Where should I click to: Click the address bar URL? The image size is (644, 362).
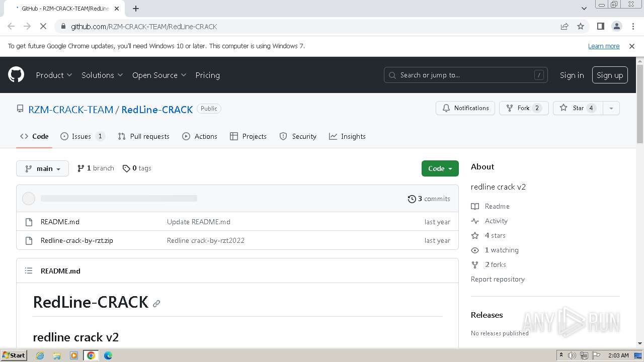[x=144, y=26]
